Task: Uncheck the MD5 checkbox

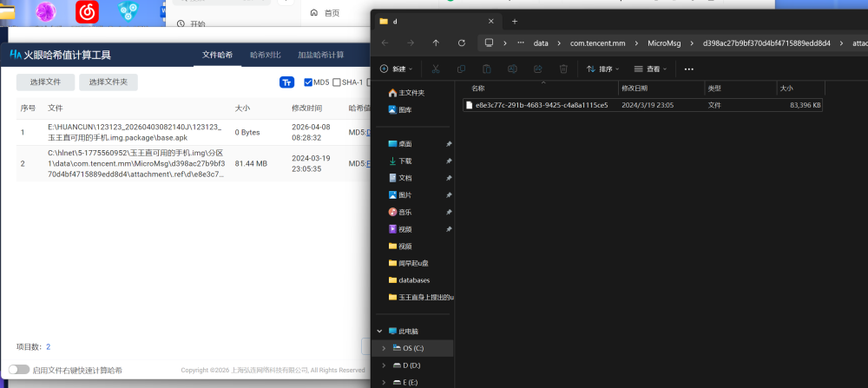Action: 308,82
